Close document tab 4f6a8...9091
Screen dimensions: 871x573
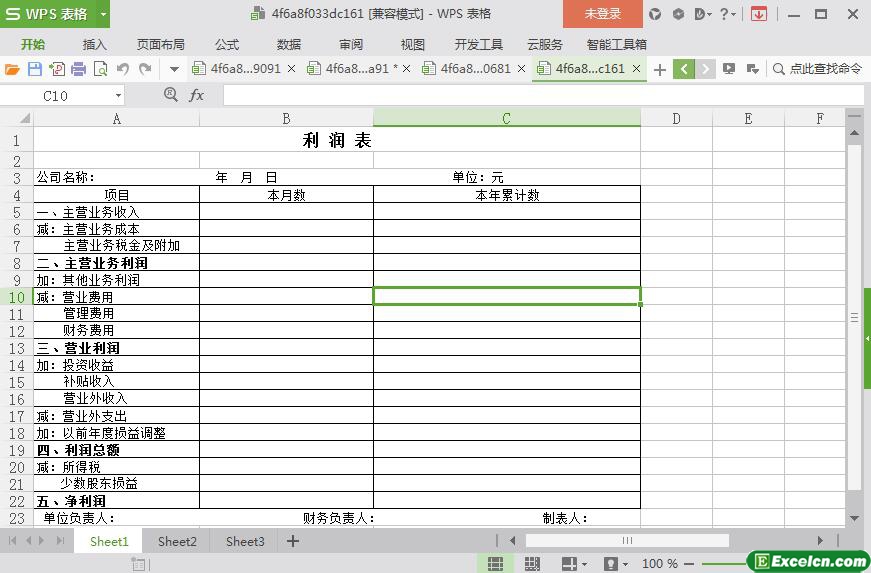click(292, 69)
